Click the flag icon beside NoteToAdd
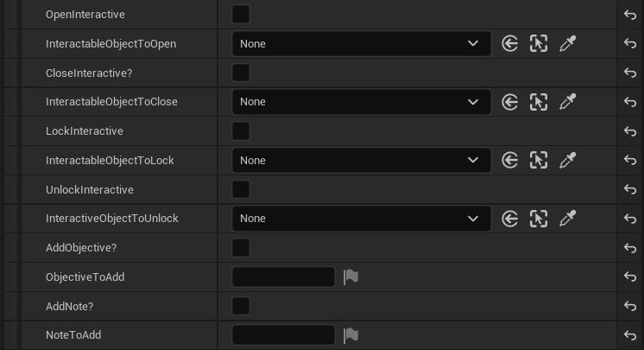The width and height of the screenshot is (644, 350). tap(350, 335)
